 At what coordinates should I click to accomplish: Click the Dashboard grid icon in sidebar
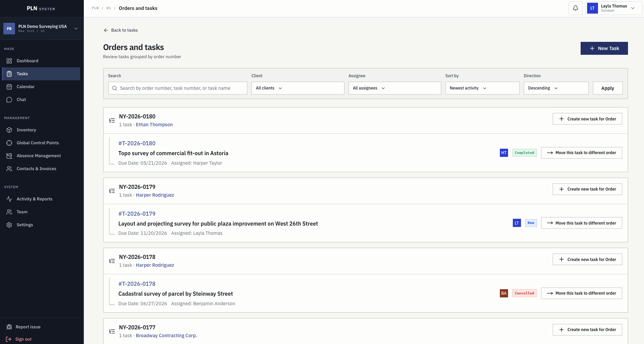coord(9,61)
